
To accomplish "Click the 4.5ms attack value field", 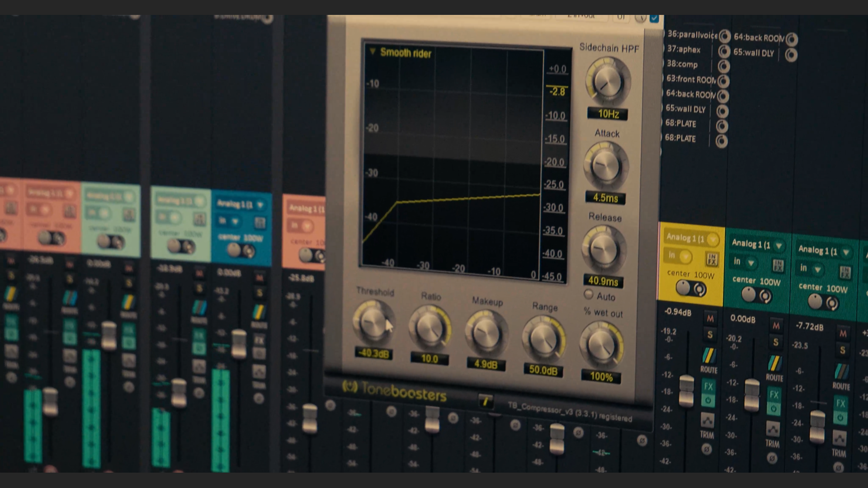I will coord(605,197).
